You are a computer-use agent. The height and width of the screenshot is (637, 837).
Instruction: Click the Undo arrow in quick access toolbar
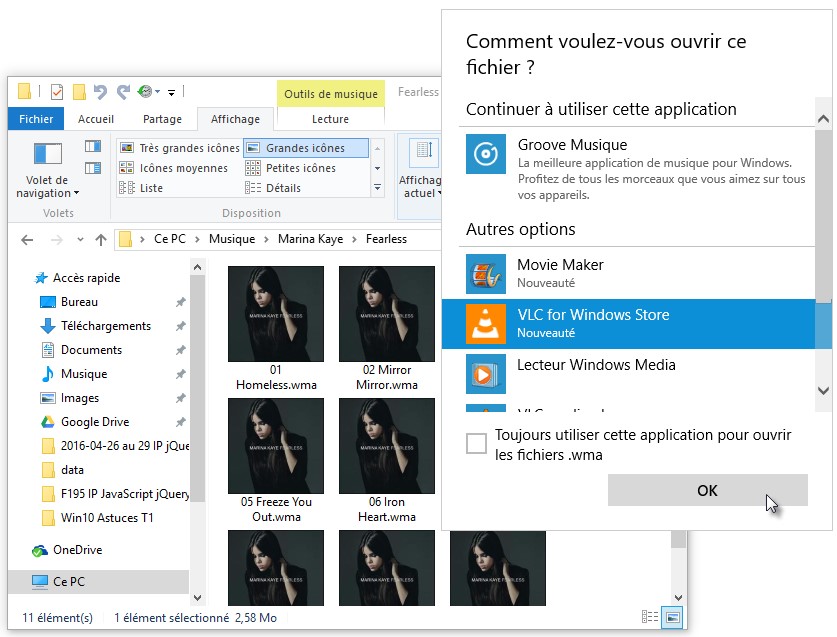click(100, 92)
